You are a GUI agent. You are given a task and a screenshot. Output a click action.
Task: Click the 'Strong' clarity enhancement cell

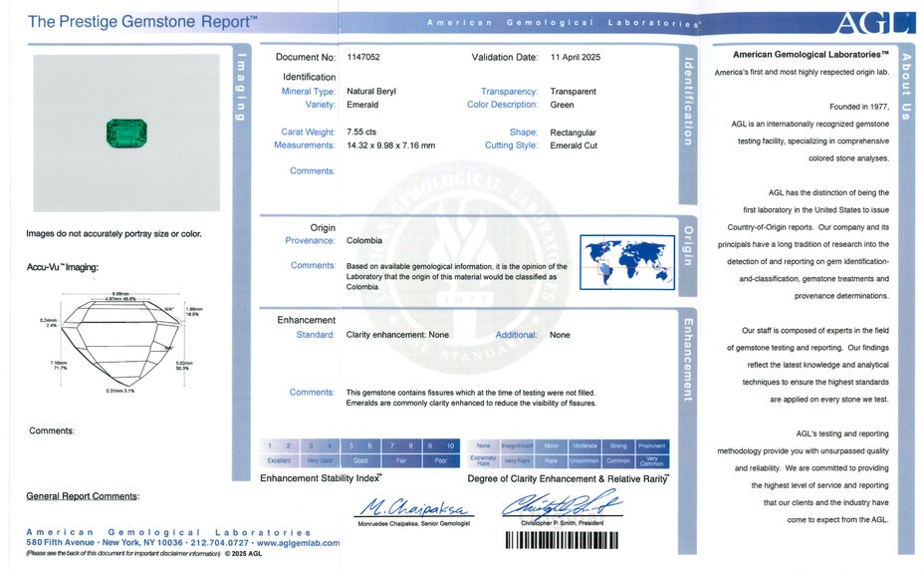[x=618, y=446]
